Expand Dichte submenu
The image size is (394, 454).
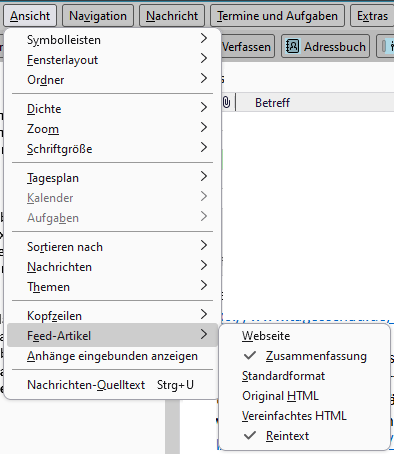112,109
